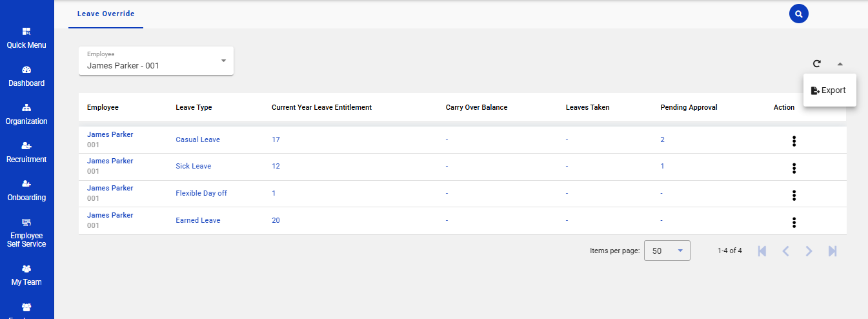Viewport: 868px width, 319px height.
Task: Click the Flexible Day off leave type link
Action: coord(201,193)
